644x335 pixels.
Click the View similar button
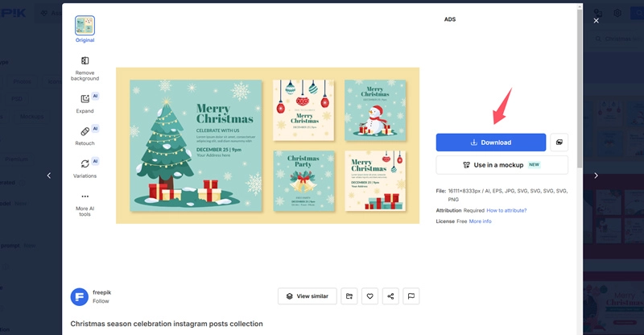pos(307,296)
